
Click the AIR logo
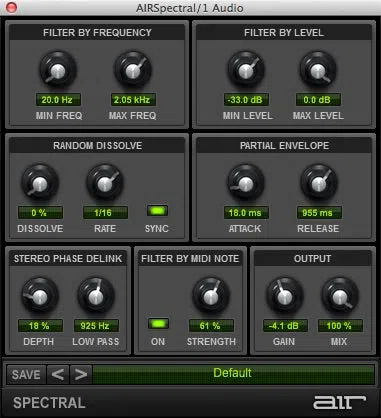(x=339, y=402)
